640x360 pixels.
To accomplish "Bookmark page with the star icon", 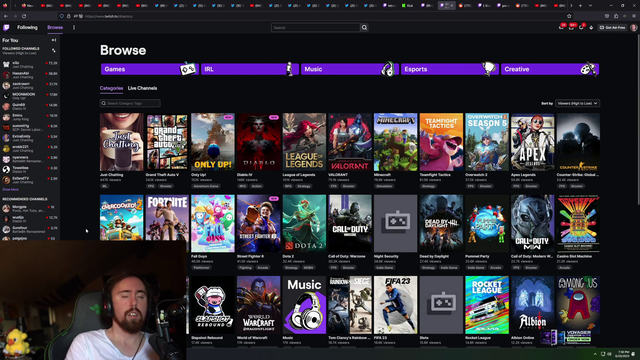I will (569, 16).
